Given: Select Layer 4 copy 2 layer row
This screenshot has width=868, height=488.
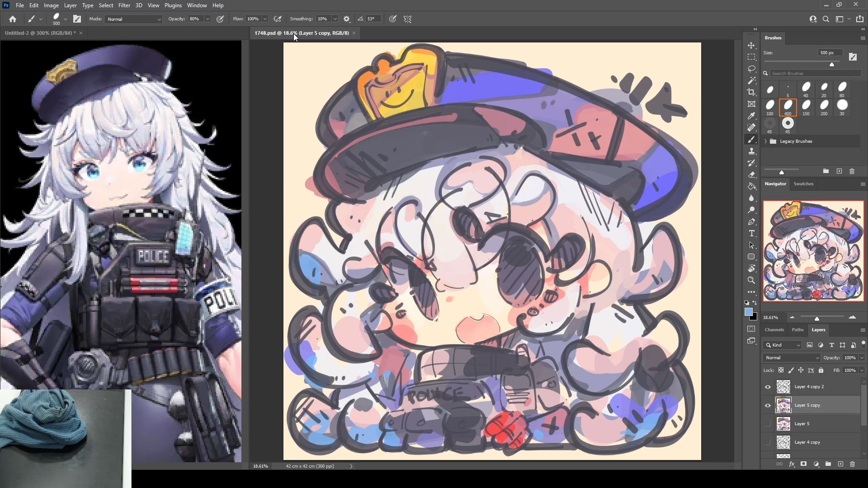Looking at the screenshot, I should pos(811,387).
